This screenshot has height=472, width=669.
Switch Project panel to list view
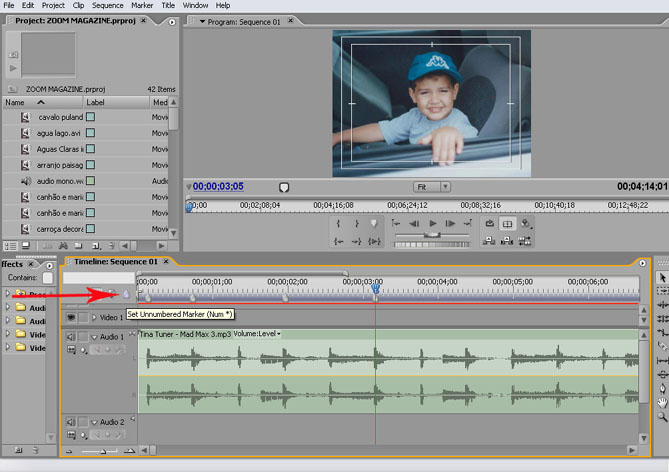tap(10, 245)
